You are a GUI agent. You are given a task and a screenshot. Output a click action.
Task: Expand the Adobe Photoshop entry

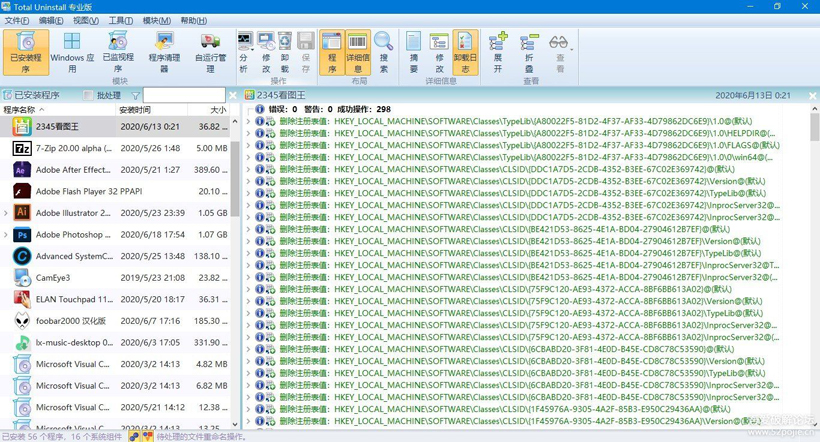(x=6, y=235)
